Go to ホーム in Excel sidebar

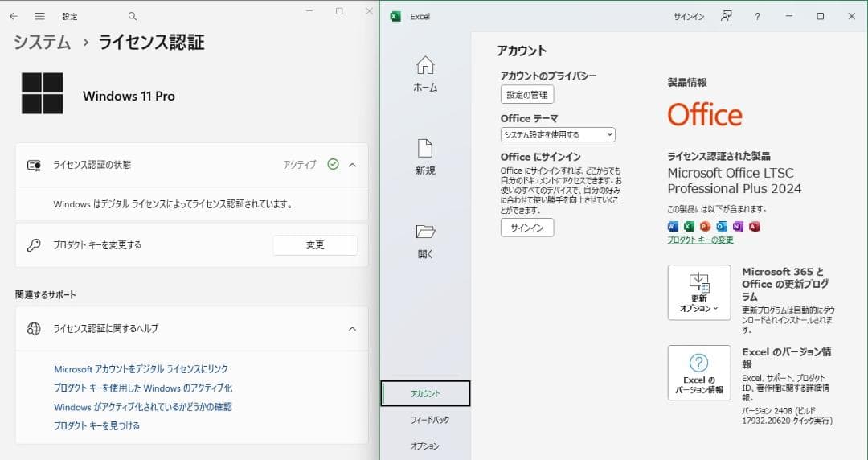click(x=425, y=75)
